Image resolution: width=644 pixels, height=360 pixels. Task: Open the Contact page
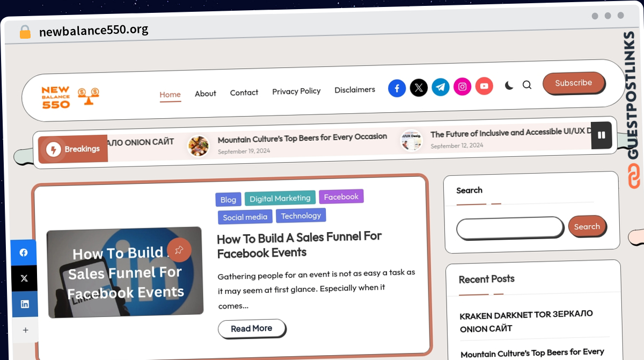[x=244, y=92]
